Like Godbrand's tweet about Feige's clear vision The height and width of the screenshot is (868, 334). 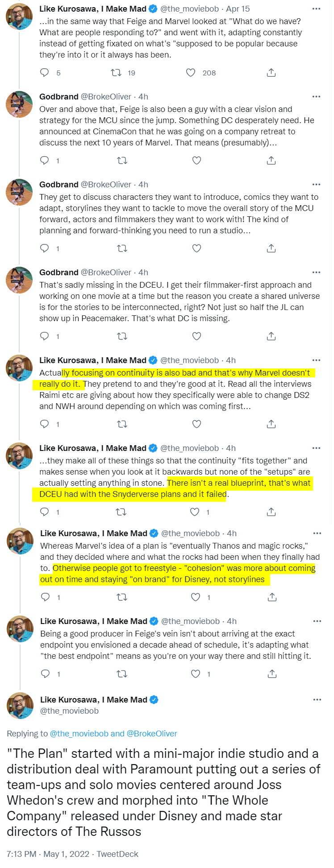pos(196,161)
